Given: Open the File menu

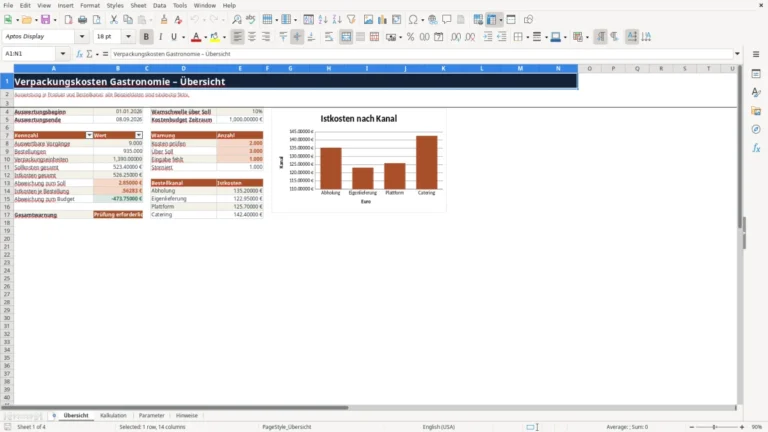Looking at the screenshot, I should (x=8, y=5).
